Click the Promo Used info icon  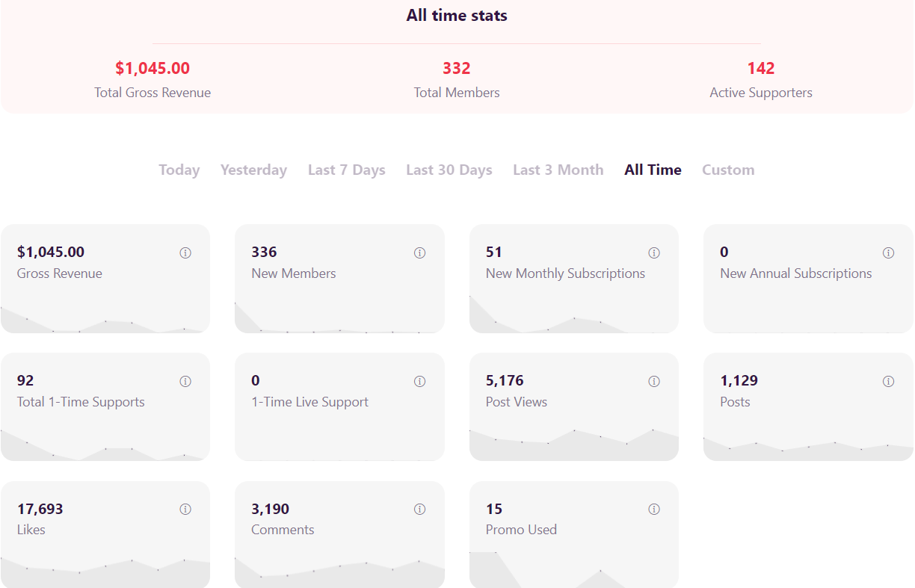[x=654, y=510]
